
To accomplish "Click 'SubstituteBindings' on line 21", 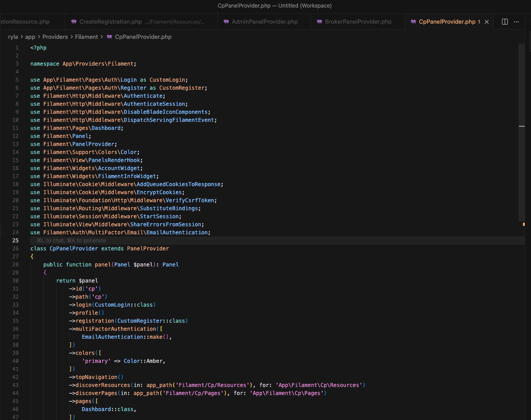I will point(169,208).
